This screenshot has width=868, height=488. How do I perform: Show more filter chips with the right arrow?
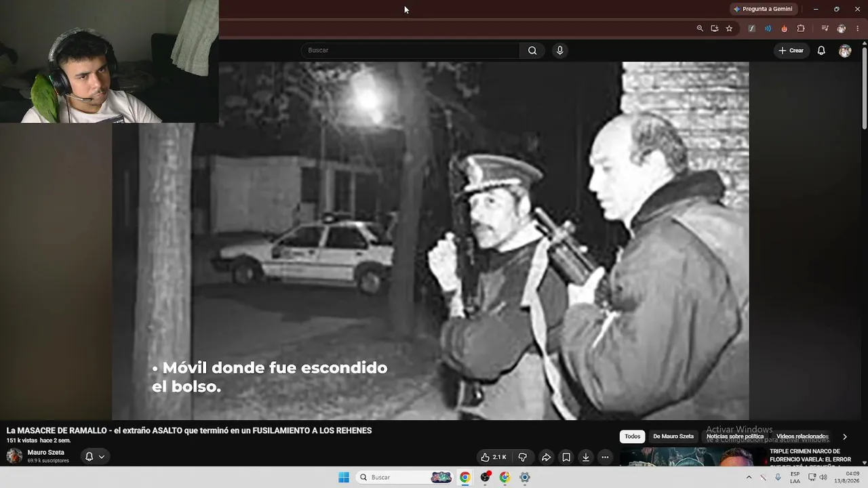[x=844, y=436]
